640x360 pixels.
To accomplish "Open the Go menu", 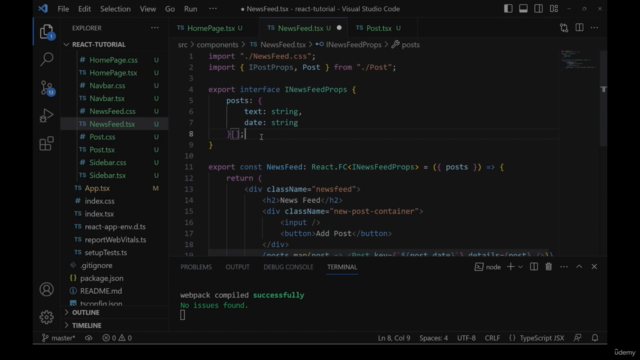I will pos(170,9).
